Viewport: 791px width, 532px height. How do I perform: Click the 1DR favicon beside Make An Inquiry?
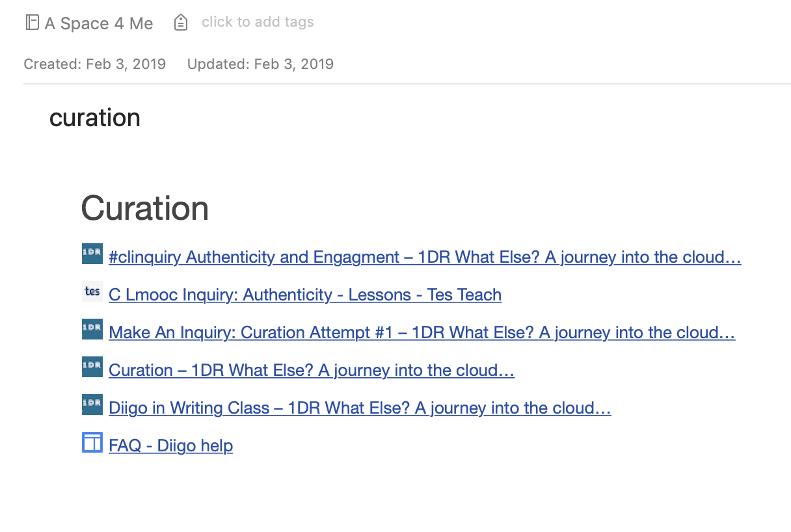pyautogui.click(x=92, y=329)
